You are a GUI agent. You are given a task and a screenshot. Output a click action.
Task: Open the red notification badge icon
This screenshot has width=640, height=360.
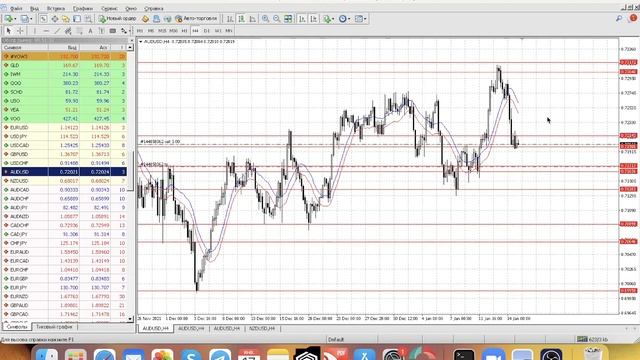pyautogui.click(x=633, y=18)
